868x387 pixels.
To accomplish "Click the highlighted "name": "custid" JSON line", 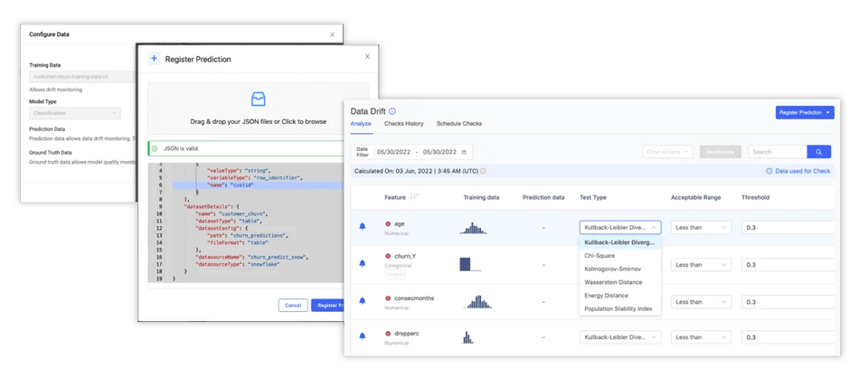I will point(258,185).
